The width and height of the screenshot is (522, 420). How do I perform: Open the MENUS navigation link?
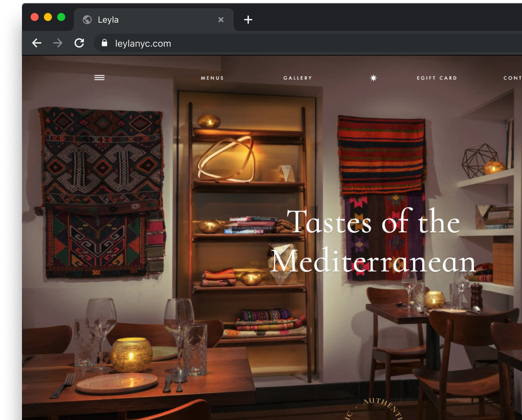coord(212,78)
